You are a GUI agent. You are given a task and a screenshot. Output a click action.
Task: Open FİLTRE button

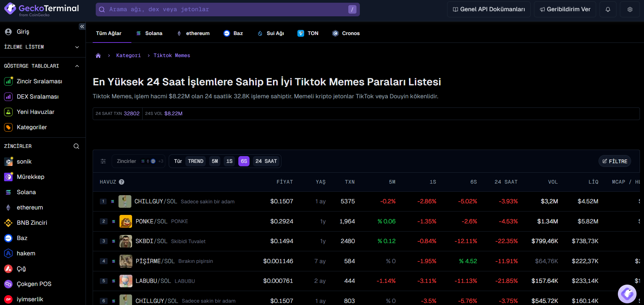[615, 161]
